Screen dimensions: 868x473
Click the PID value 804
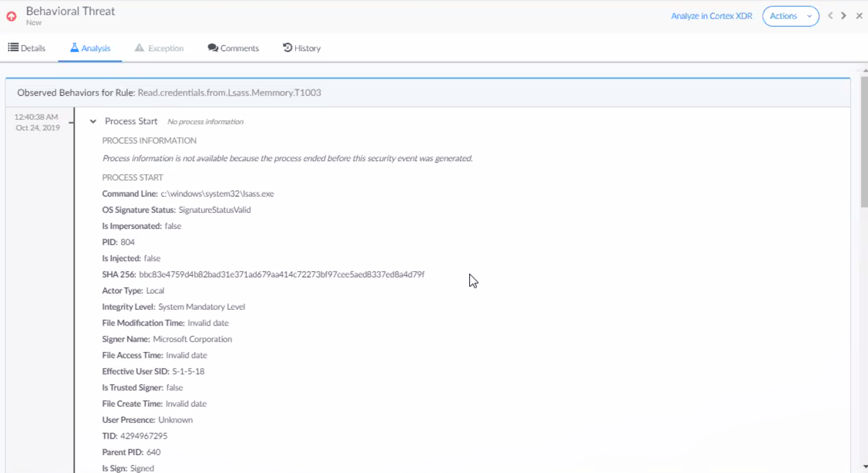[x=128, y=242]
